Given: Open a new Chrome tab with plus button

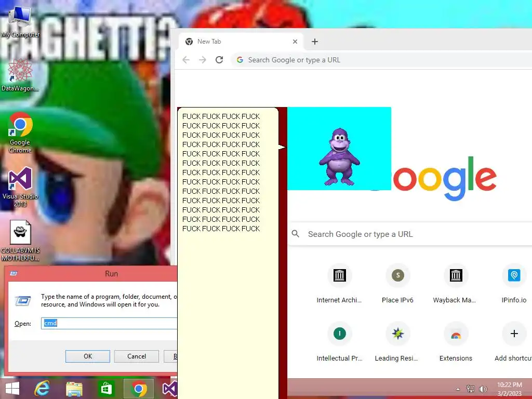Looking at the screenshot, I should point(315,42).
